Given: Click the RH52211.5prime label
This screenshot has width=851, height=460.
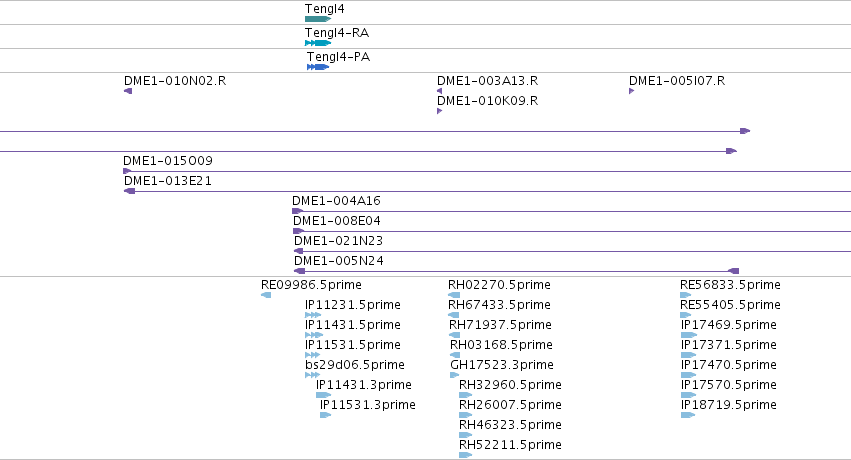Looking at the screenshot, I should point(510,445).
